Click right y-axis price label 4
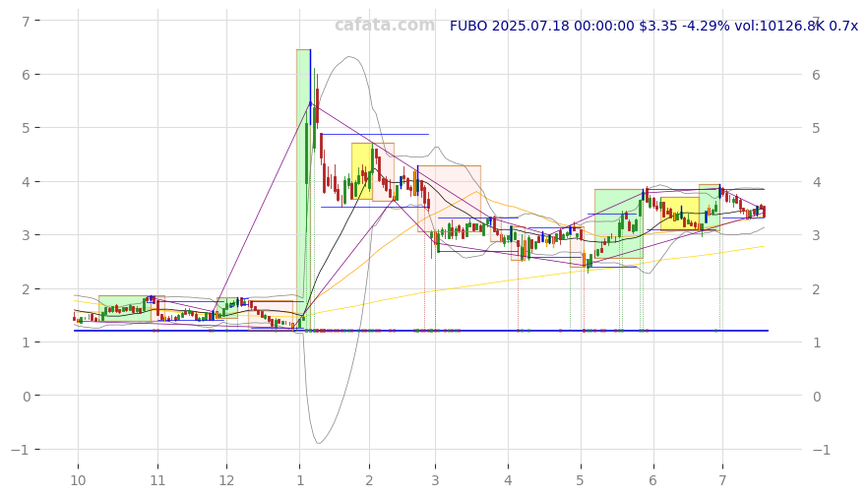 point(816,182)
